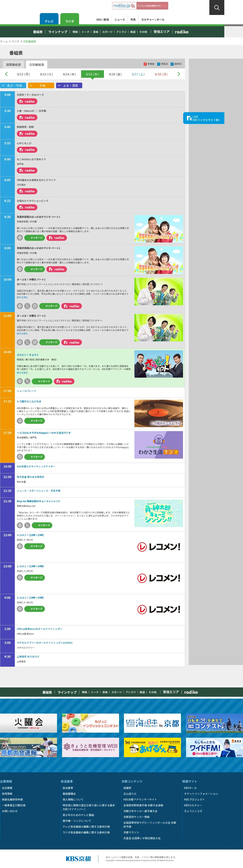Screen dimensions: 243x868
Task: Expand 午後 time filter
Action: [41, 86]
